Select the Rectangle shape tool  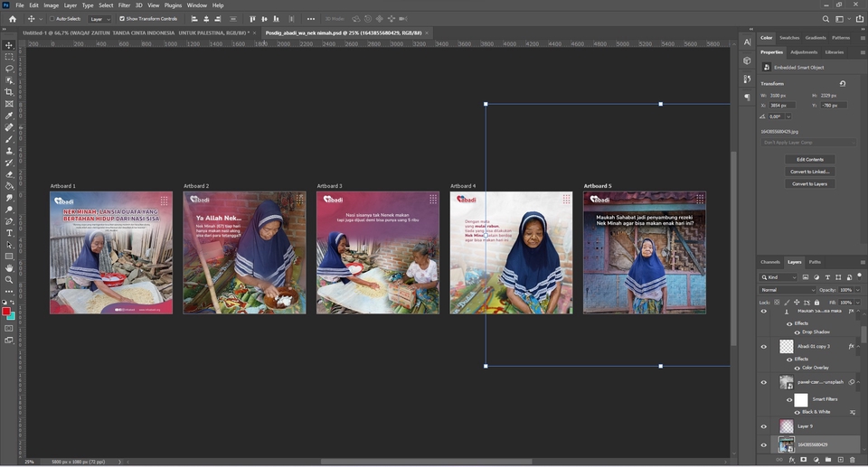point(9,257)
